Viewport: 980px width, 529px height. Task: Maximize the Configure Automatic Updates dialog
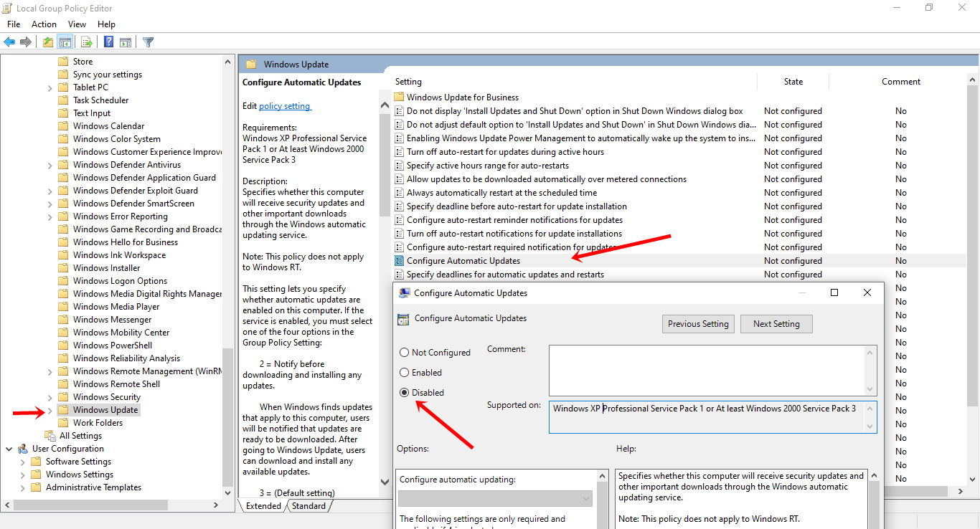point(834,292)
